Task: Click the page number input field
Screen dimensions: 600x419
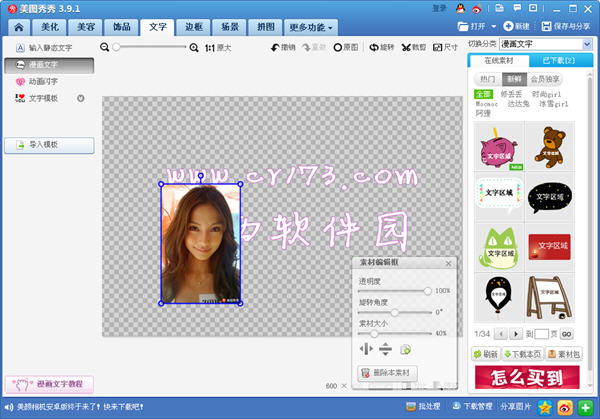Action: point(541,334)
